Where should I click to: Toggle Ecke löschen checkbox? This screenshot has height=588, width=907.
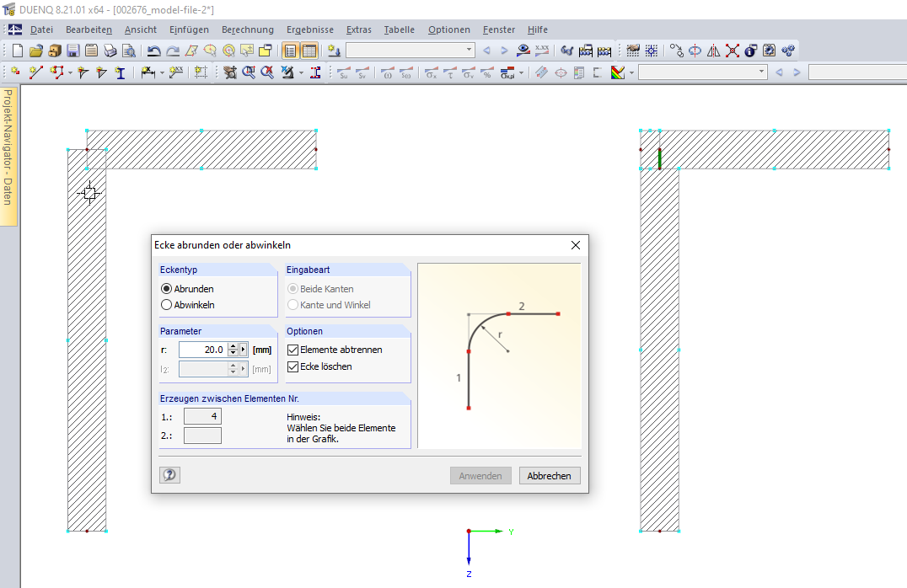pos(292,366)
